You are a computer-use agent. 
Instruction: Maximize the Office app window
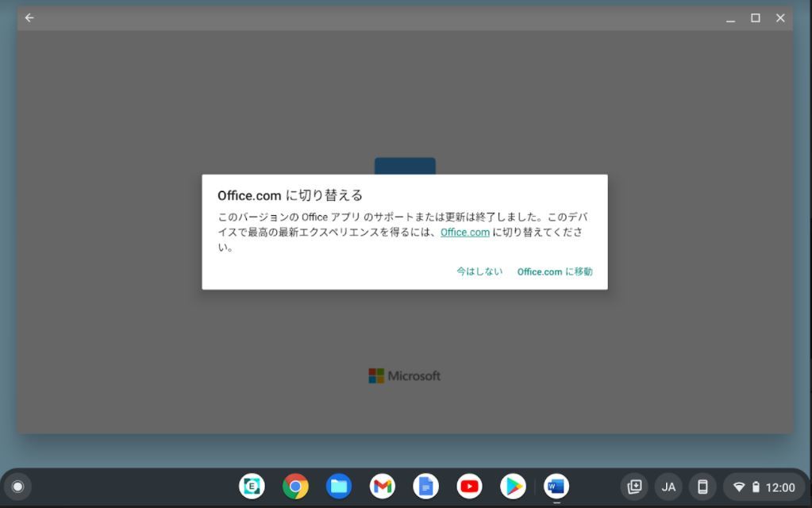coord(756,17)
